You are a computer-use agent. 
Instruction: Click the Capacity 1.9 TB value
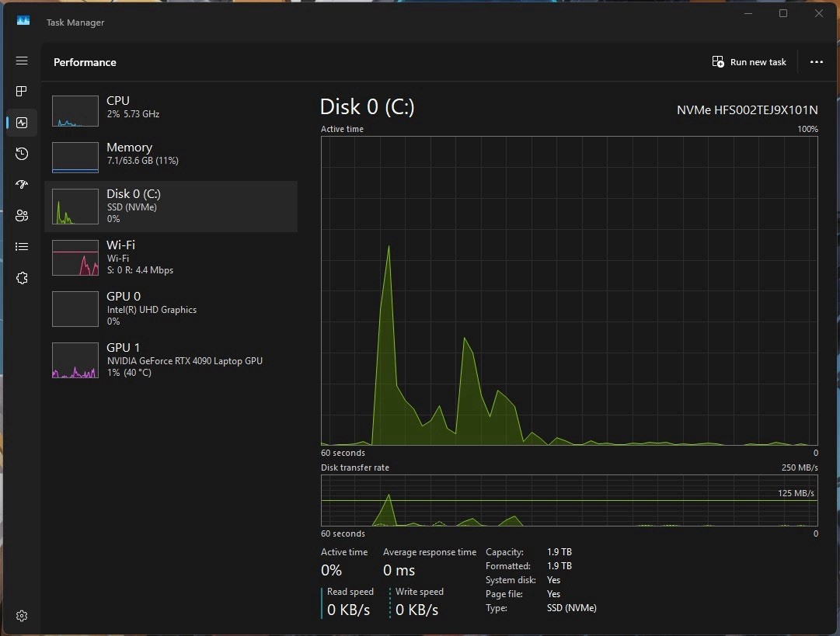(559, 552)
